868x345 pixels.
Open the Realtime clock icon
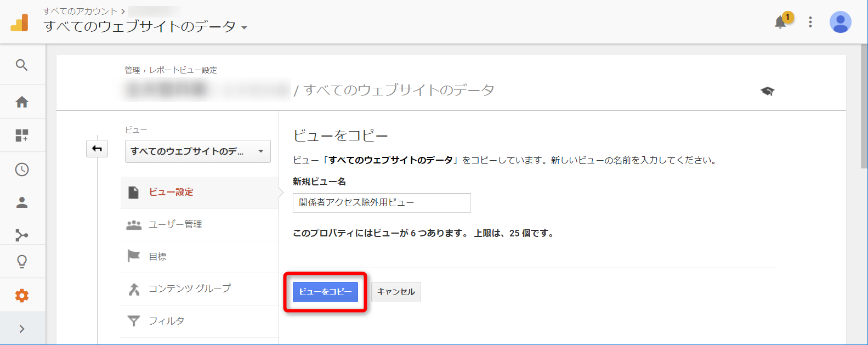22,169
